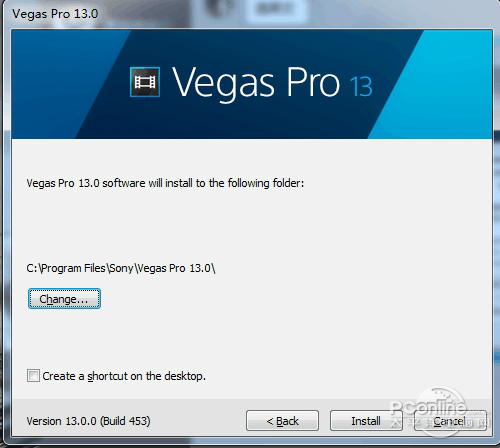Click the Vegas Pro filmstrip logo icon
Screen dimensions: 500x448
(145, 82)
